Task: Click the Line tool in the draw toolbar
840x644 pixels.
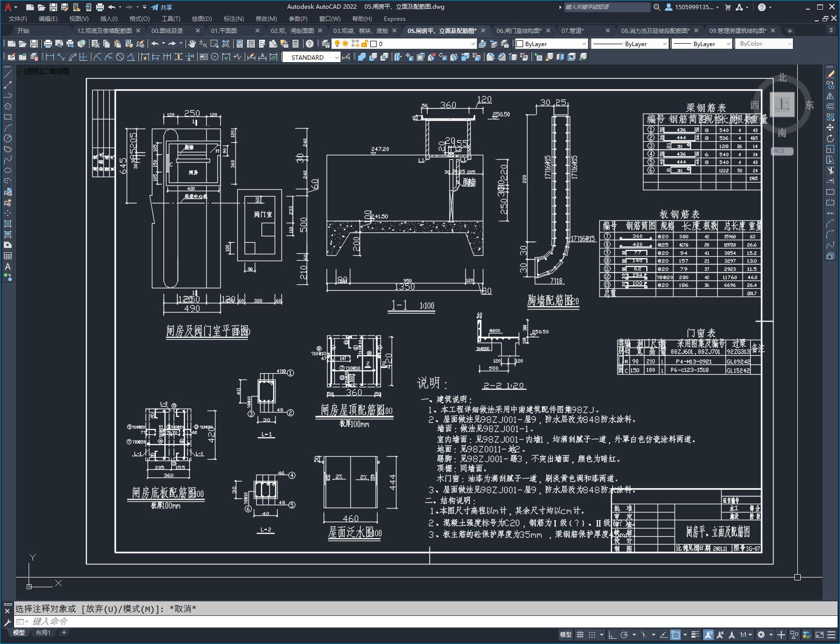Action: tap(8, 74)
